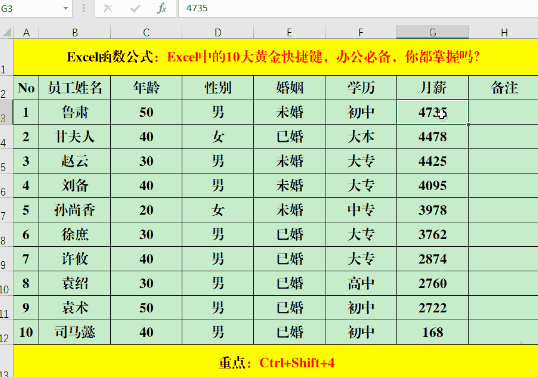Screen dimensions: 538x377
Task: Select salary cell 168
Action: [x=433, y=332]
